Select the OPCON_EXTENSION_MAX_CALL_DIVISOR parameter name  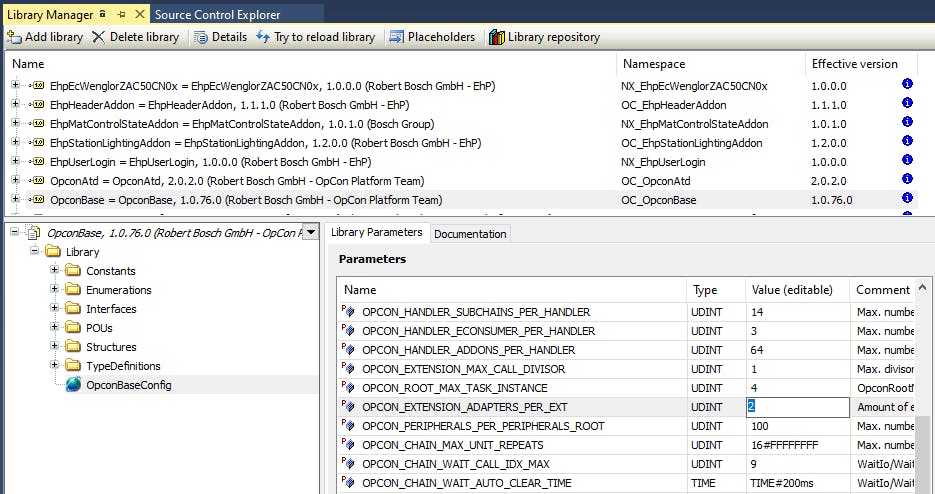463,369
